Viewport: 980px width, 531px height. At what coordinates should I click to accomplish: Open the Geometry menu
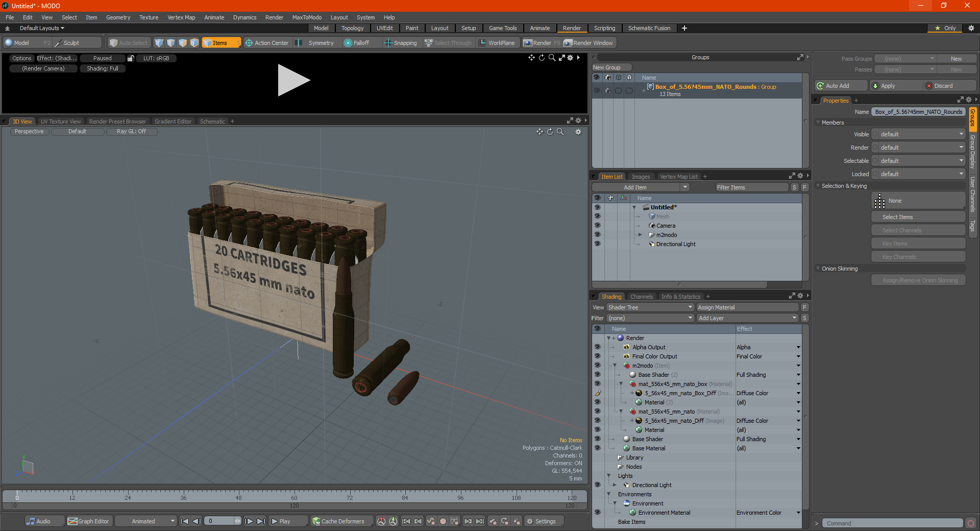point(118,17)
